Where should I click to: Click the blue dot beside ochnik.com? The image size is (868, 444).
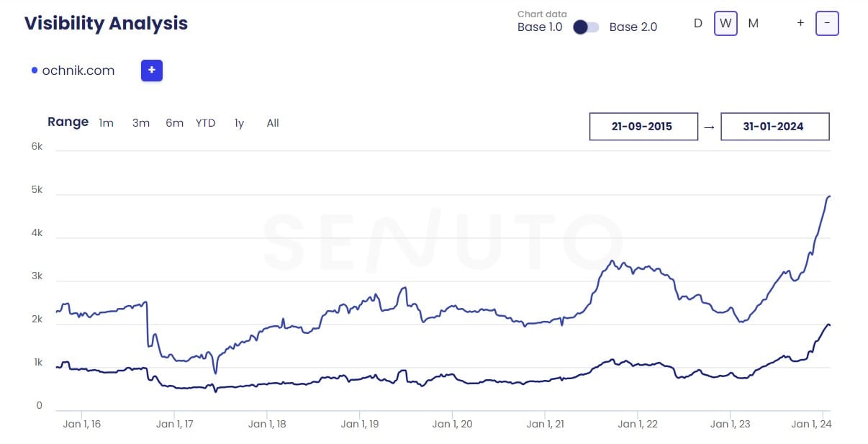[x=35, y=71]
